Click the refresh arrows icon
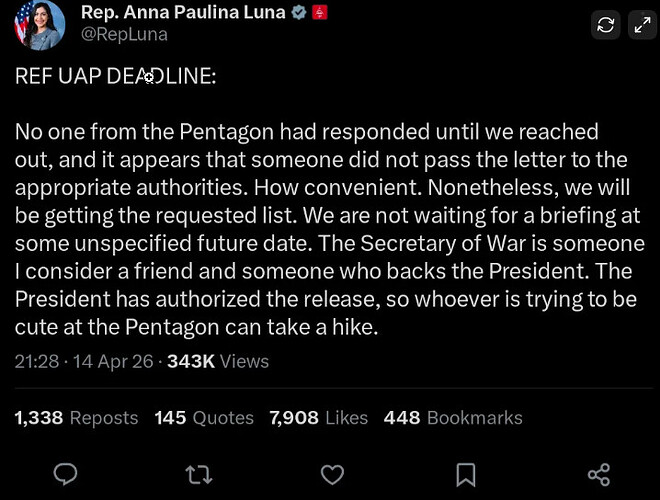The image size is (660, 500). 605,26
